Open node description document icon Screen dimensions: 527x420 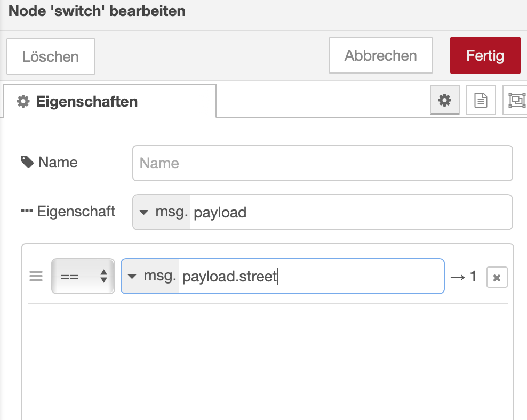pyautogui.click(x=481, y=100)
